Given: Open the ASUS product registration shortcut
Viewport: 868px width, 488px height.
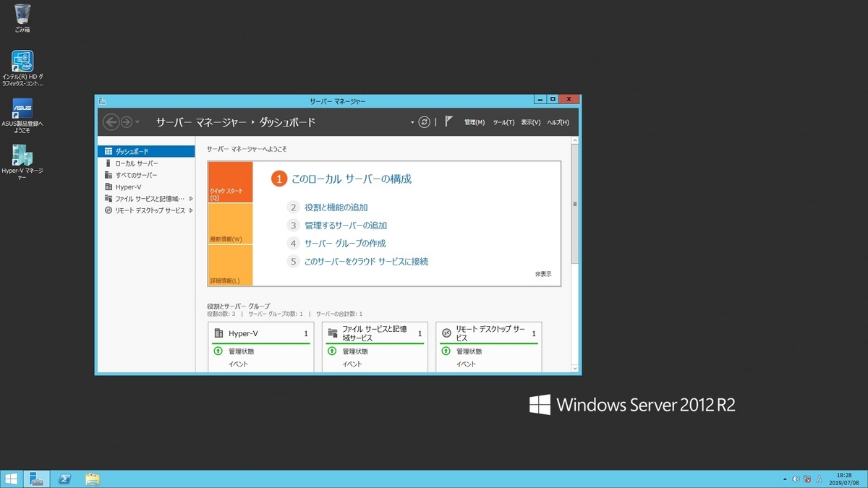Looking at the screenshot, I should coord(22,116).
